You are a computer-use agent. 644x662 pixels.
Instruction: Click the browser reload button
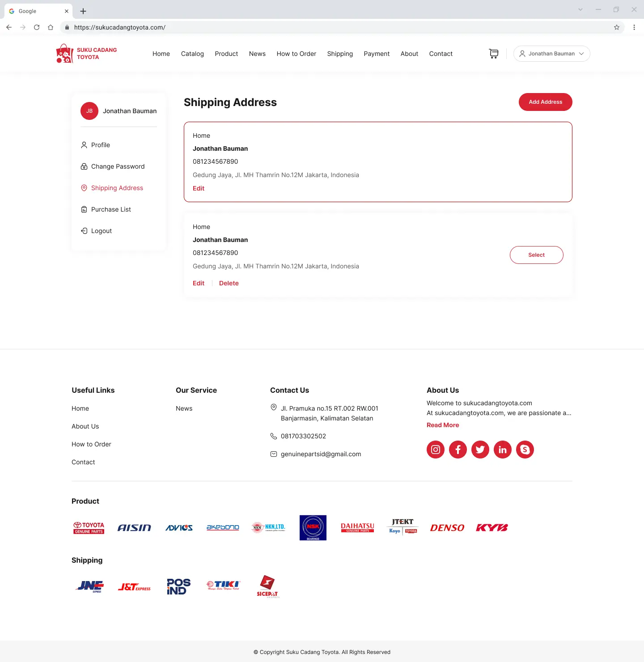point(37,27)
